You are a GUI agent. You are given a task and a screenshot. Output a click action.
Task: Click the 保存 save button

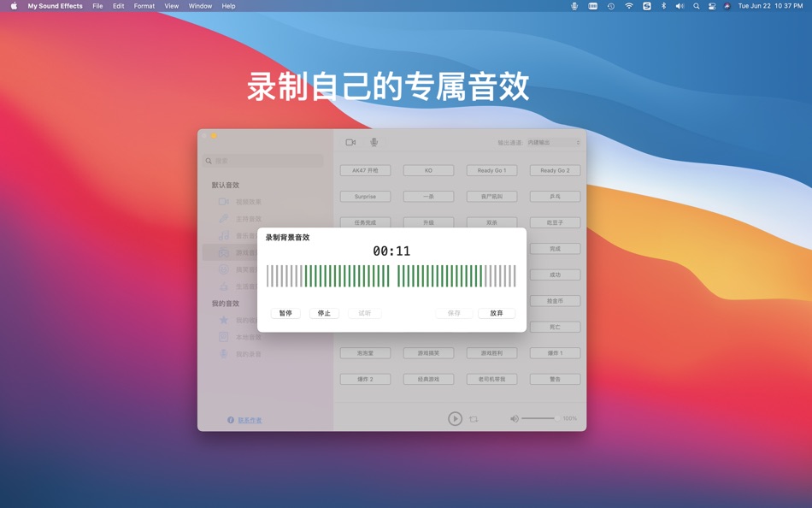tap(454, 313)
